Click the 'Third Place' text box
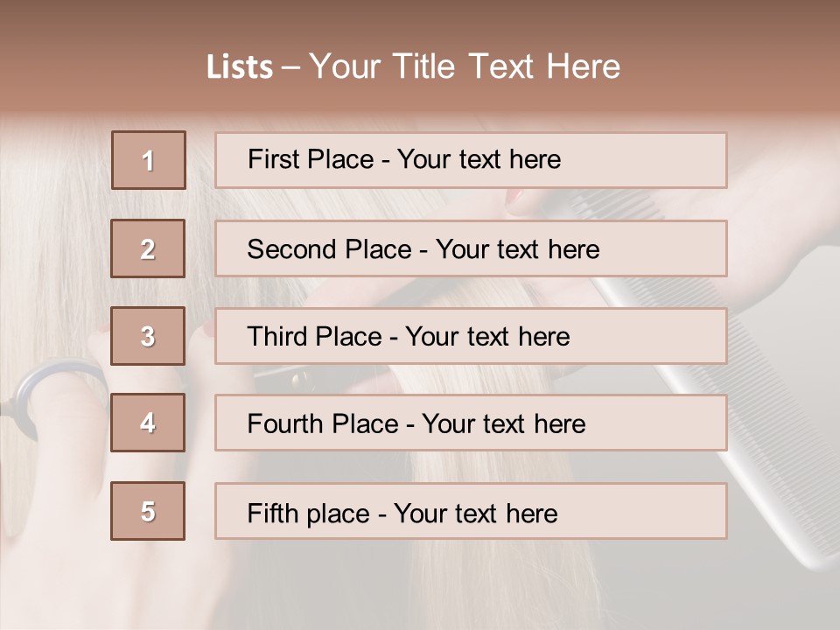The width and height of the screenshot is (840, 630). pos(471,336)
